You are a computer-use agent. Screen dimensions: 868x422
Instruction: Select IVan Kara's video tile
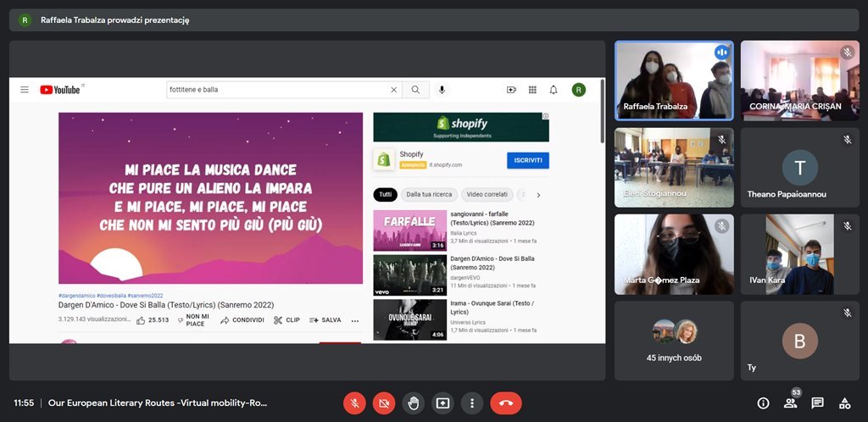[x=800, y=254]
